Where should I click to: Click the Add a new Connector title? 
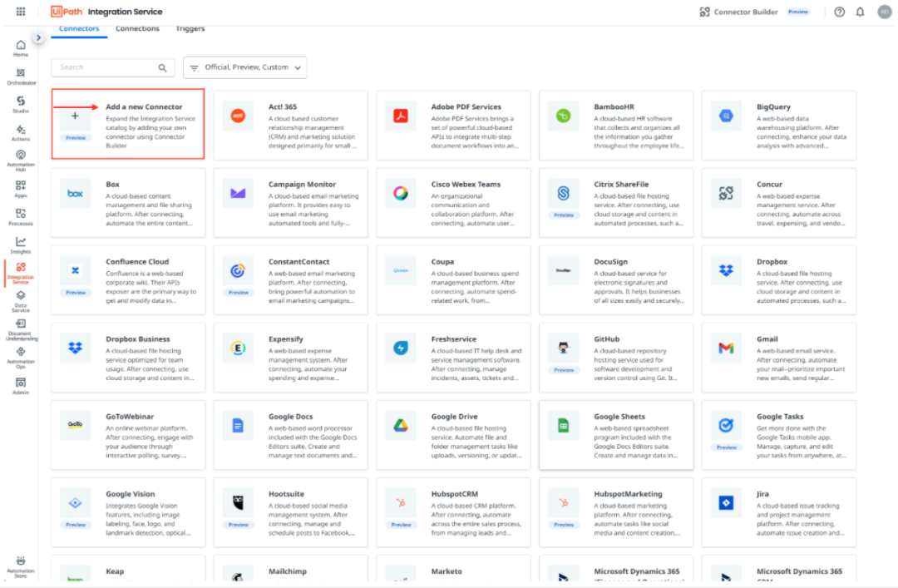144,106
